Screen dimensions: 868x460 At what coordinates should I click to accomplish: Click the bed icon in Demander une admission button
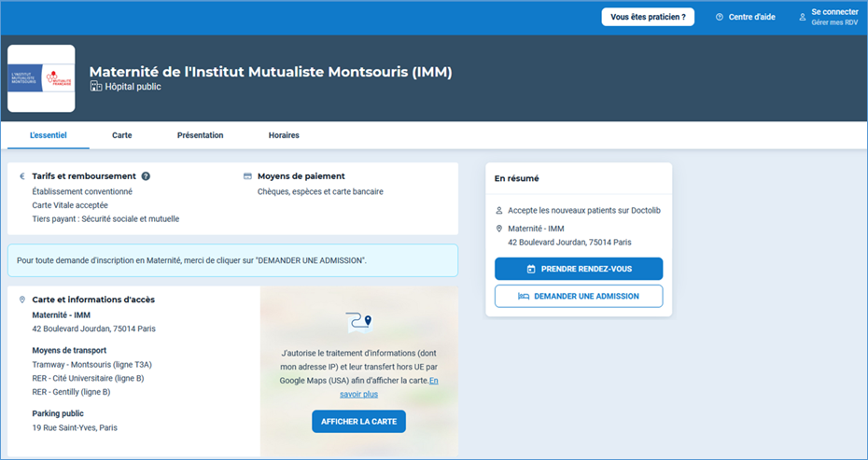coord(523,296)
